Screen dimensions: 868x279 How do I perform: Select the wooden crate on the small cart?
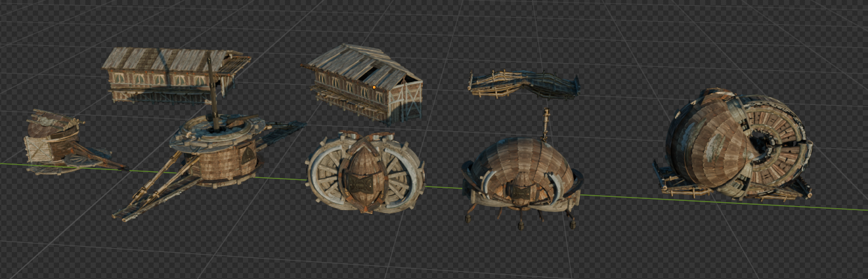coord(37,149)
